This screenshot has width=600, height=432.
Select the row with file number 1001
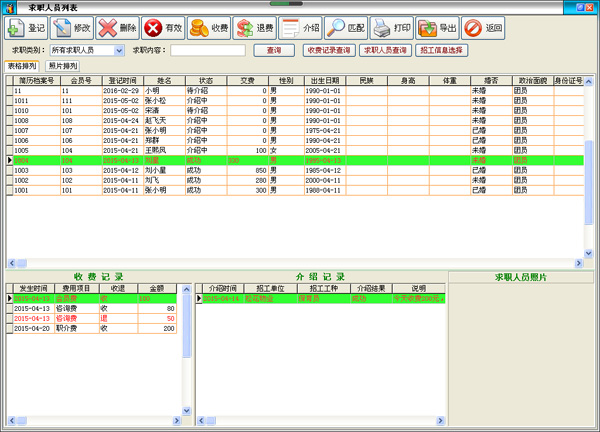click(295, 190)
